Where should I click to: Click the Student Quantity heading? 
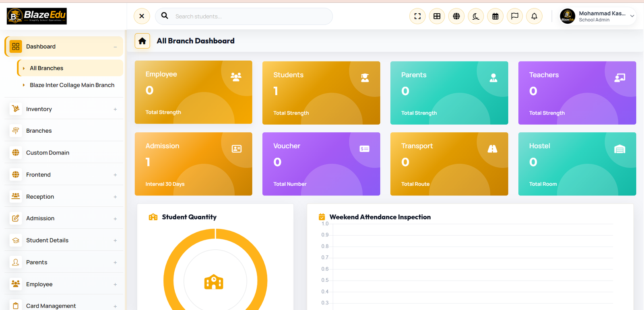pos(189,217)
